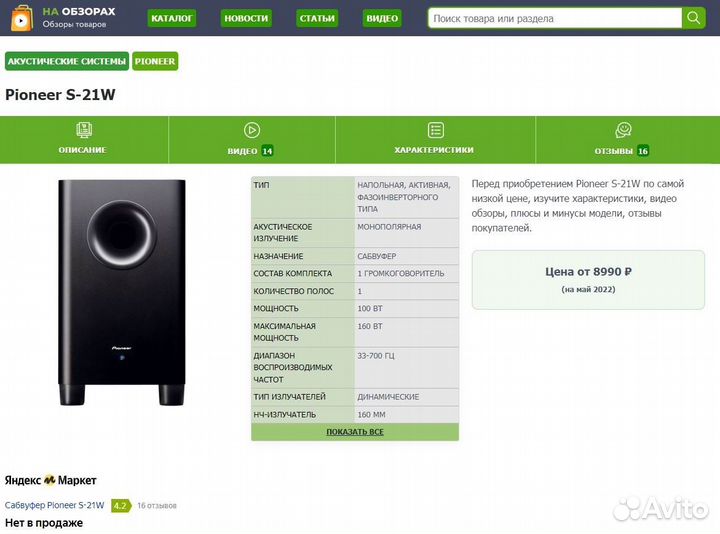This screenshot has height=534, width=720.
Task: Click the 100 Вт power value
Action: click(406, 309)
